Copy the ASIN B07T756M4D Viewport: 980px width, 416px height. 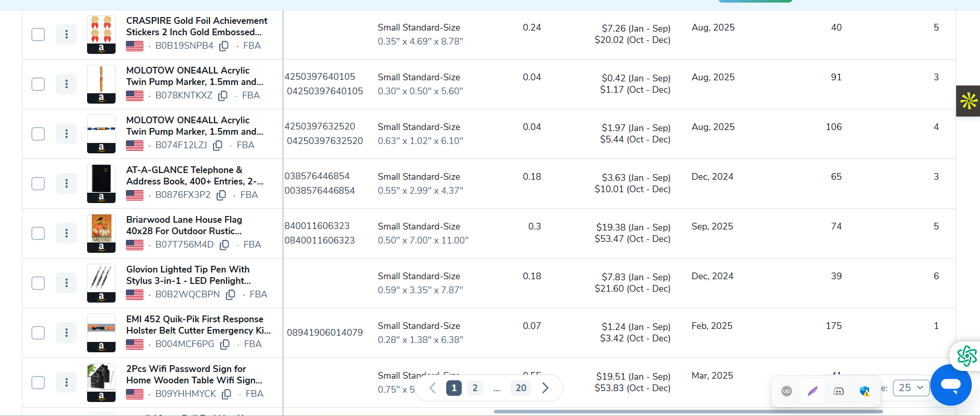click(x=224, y=245)
